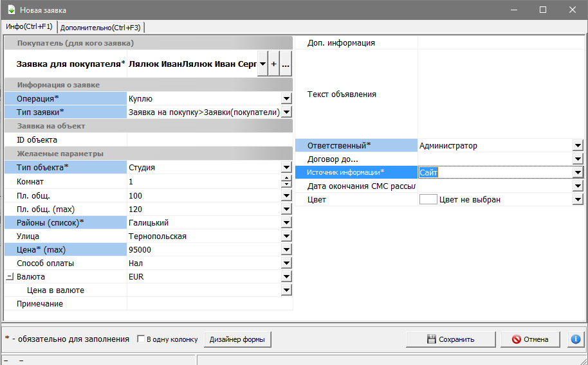Collapse the Валюта tree node
The width and height of the screenshot is (588, 365).
(x=10, y=277)
